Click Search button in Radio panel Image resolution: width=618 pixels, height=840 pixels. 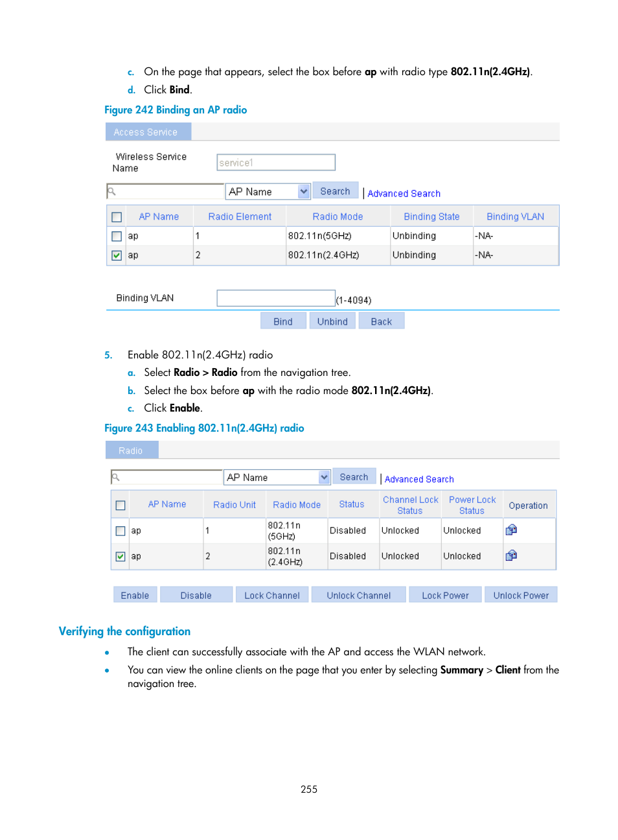(x=354, y=476)
